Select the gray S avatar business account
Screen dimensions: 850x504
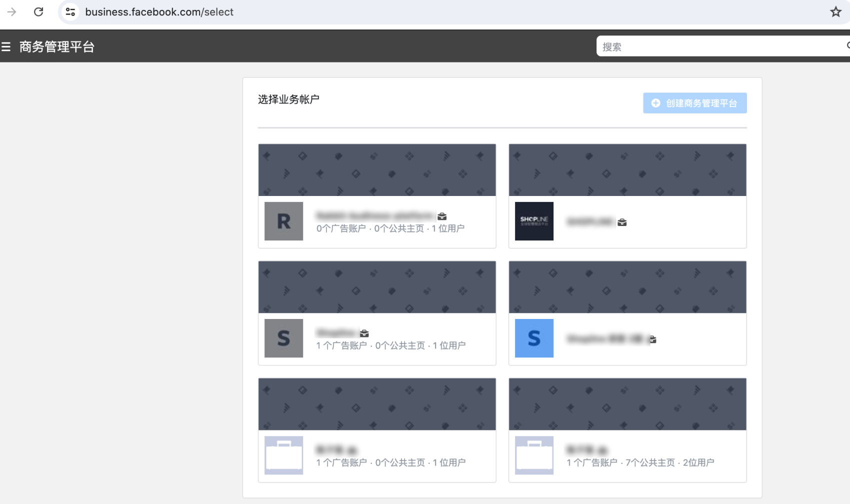click(x=377, y=313)
